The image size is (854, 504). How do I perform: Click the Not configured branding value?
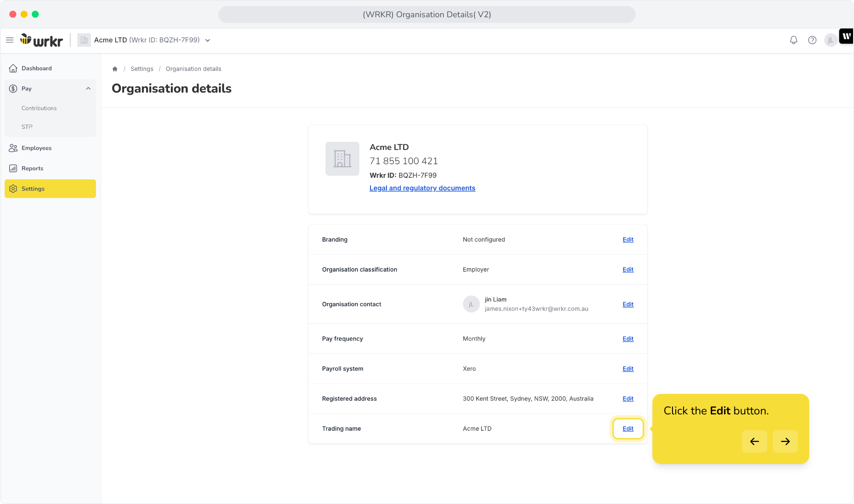(x=484, y=239)
